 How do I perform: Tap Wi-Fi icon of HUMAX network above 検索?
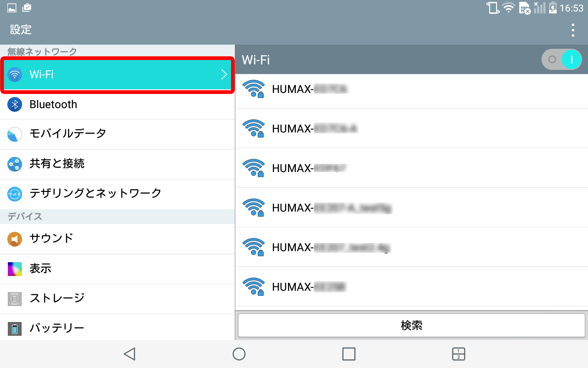pyautogui.click(x=254, y=287)
